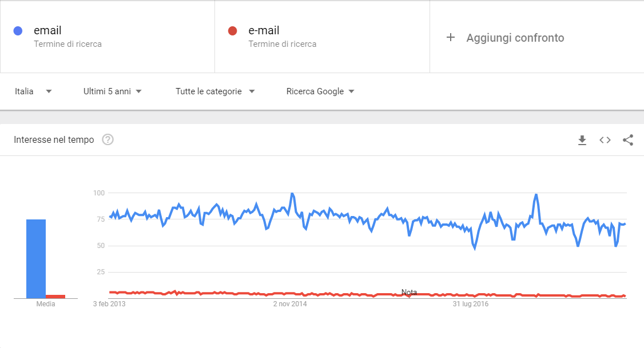Image resolution: width=644 pixels, height=348 pixels.
Task: Open the embed code icon
Action: 605,140
